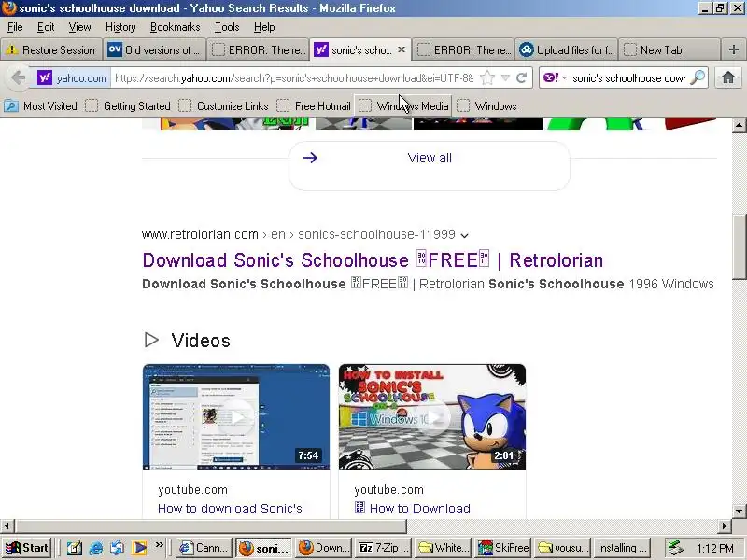The width and height of the screenshot is (747, 560).
Task: Reload the page with the refresh icon
Action: [522, 77]
